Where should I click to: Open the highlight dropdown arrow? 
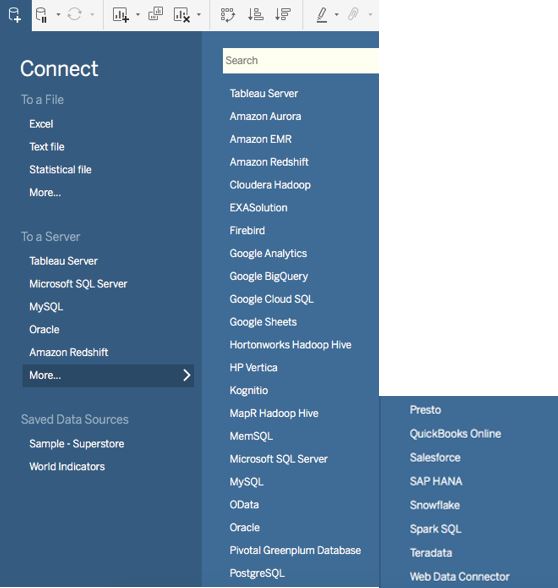click(x=336, y=15)
